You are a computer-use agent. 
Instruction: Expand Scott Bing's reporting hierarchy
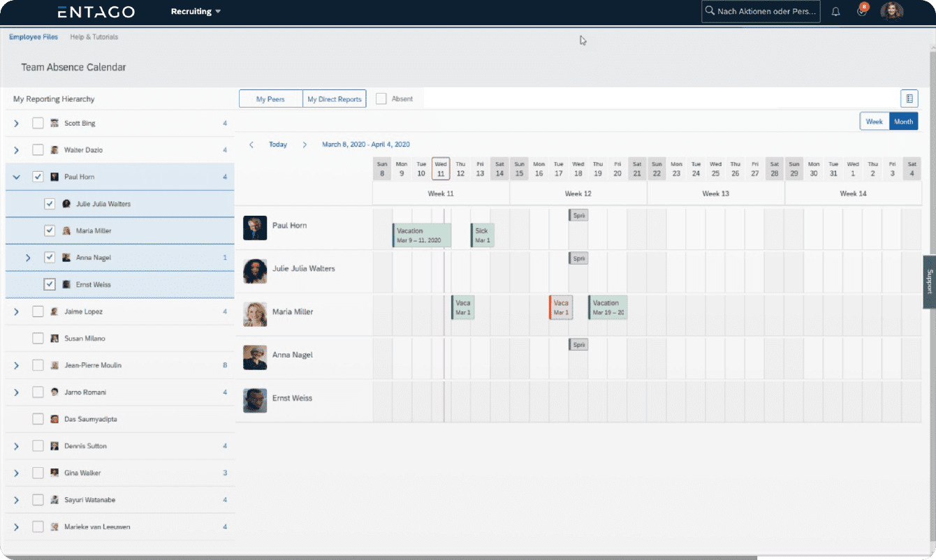16,122
